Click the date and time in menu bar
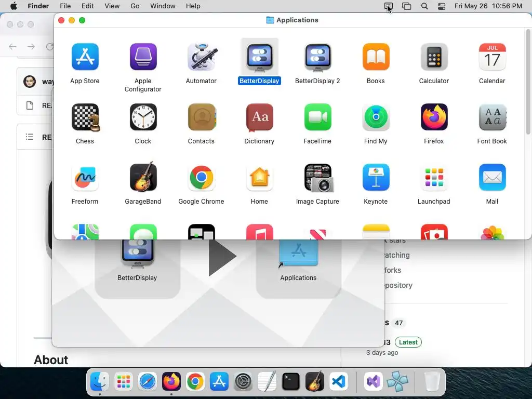This screenshot has width=532, height=399. click(488, 6)
